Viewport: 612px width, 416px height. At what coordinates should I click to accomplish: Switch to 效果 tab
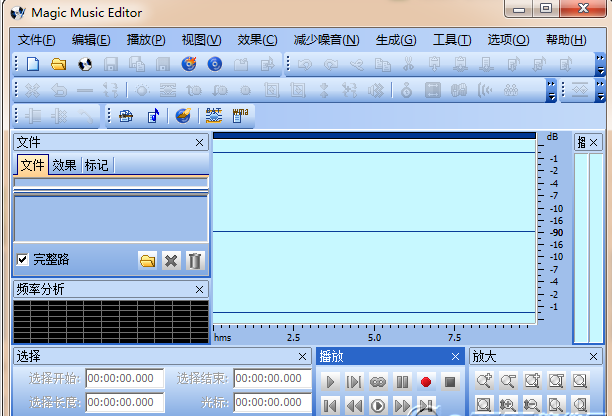pyautogui.click(x=64, y=165)
